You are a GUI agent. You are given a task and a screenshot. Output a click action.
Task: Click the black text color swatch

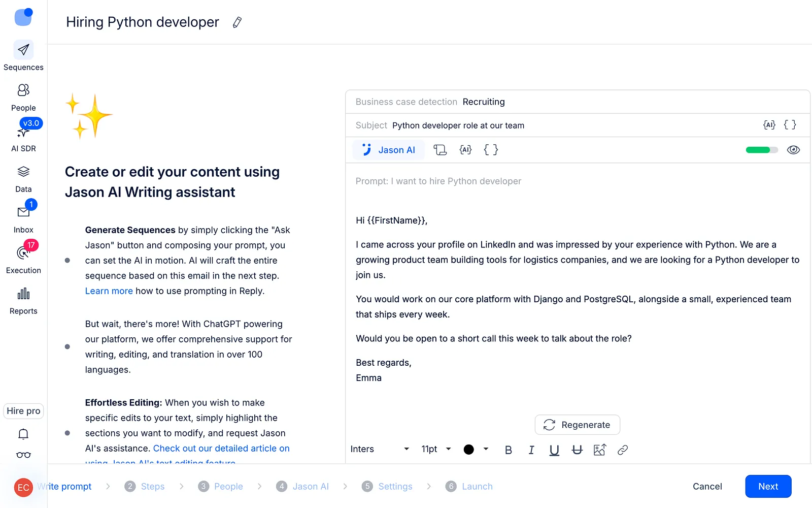468,449
